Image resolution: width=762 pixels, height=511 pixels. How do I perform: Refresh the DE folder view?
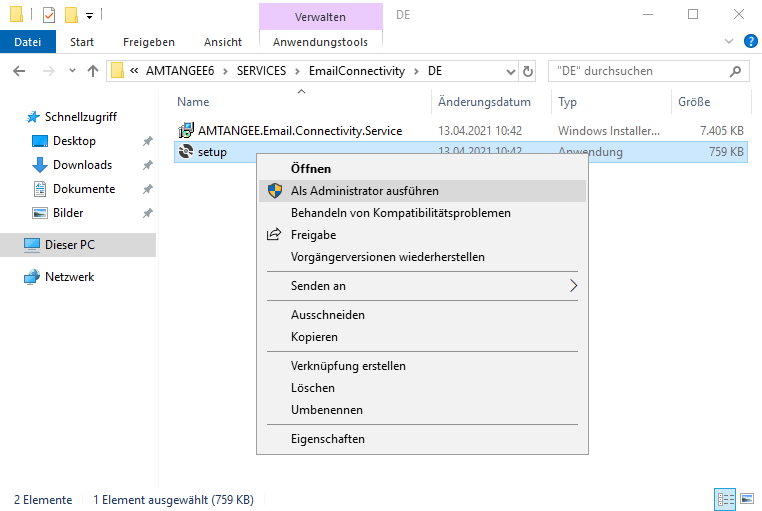click(528, 71)
